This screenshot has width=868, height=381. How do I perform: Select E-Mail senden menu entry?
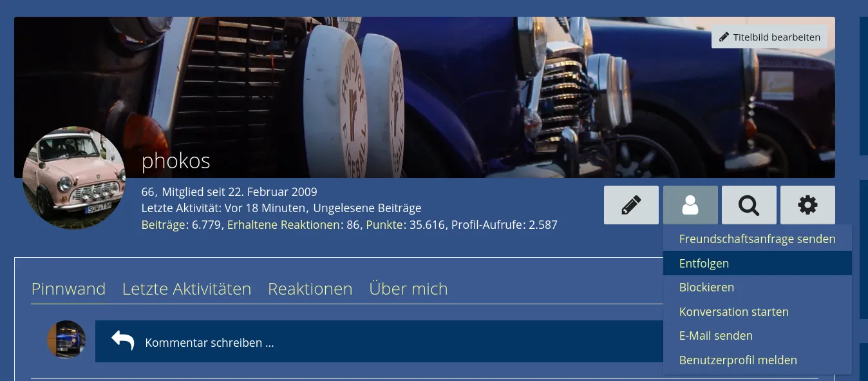(x=757, y=336)
